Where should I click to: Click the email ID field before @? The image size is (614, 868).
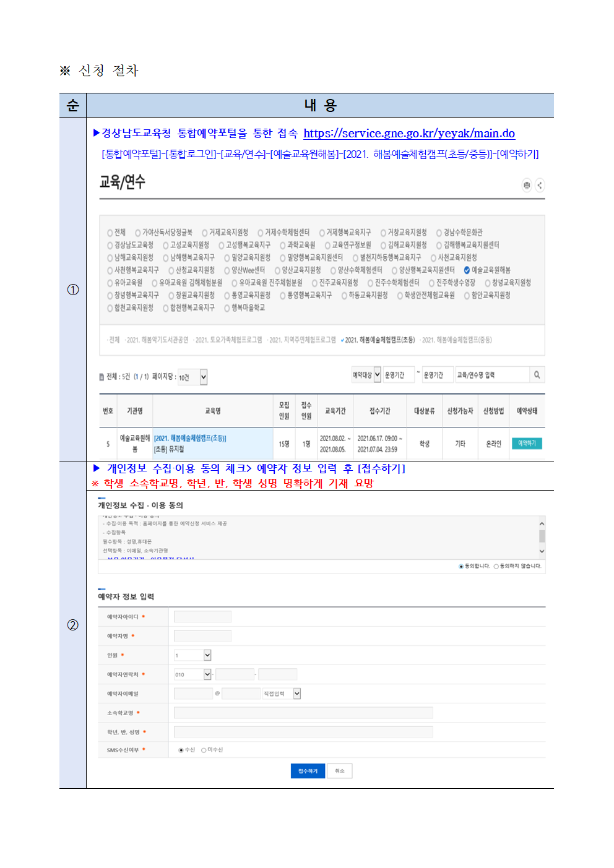(x=193, y=694)
